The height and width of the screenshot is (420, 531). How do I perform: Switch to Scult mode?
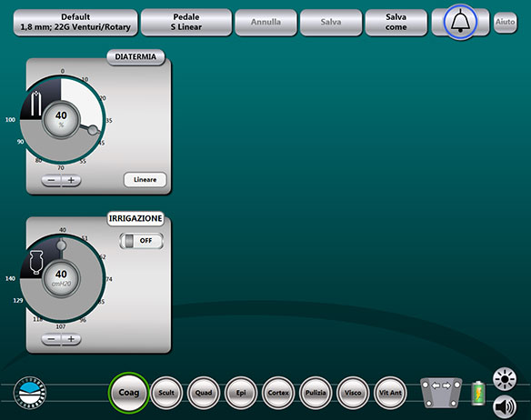[166, 393]
